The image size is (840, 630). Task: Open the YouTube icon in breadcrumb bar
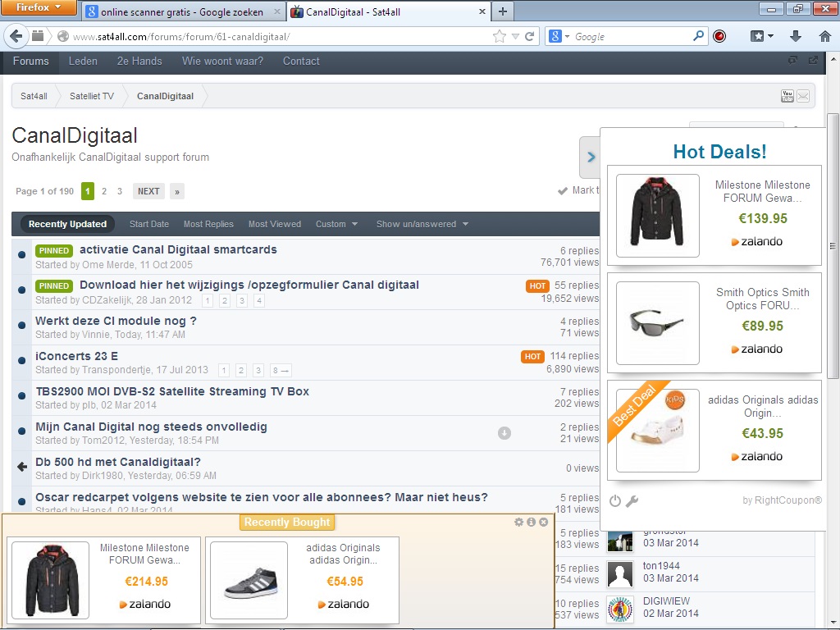[787, 97]
